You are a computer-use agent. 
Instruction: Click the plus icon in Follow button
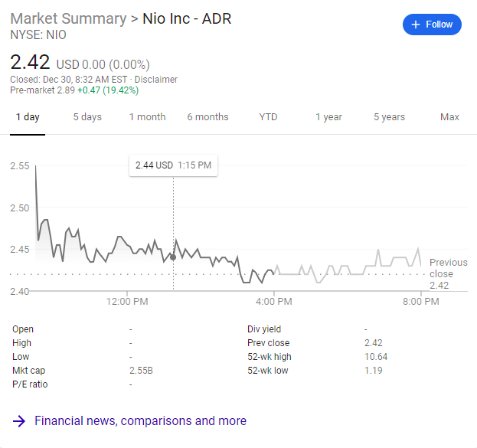tap(416, 25)
